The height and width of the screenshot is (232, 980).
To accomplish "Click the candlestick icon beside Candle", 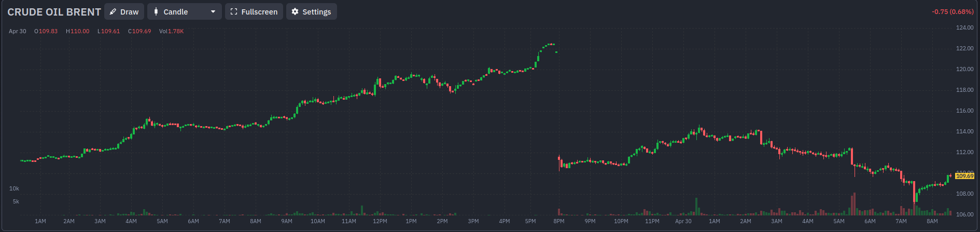I will [156, 11].
